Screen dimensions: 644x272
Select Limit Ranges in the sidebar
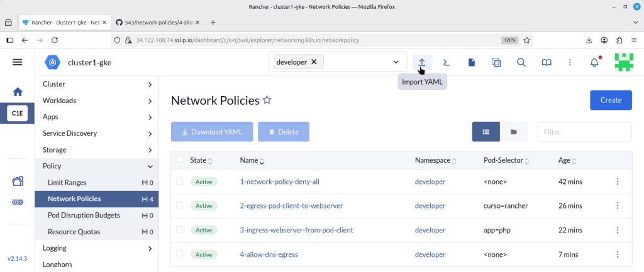coord(97,183)
